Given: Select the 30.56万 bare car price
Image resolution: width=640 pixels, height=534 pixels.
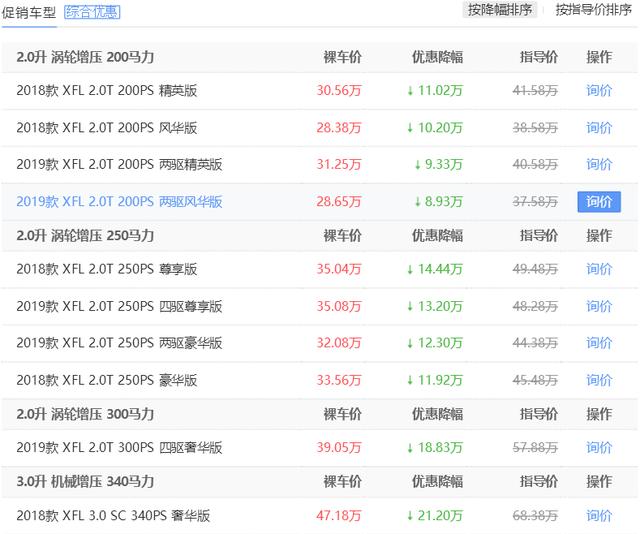Looking at the screenshot, I should tap(339, 90).
